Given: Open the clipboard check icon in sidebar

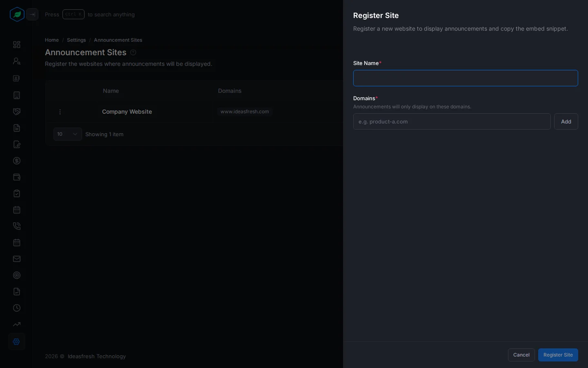Looking at the screenshot, I should click(17, 193).
